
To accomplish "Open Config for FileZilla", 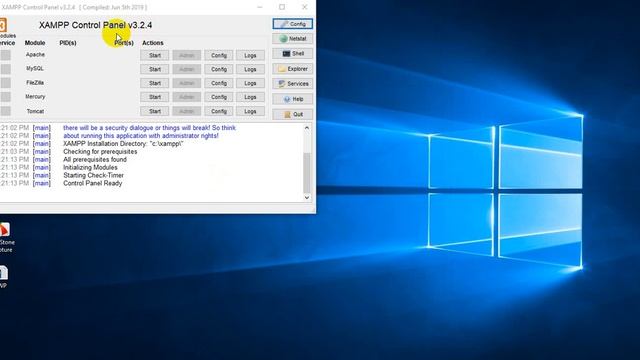I will [x=219, y=83].
